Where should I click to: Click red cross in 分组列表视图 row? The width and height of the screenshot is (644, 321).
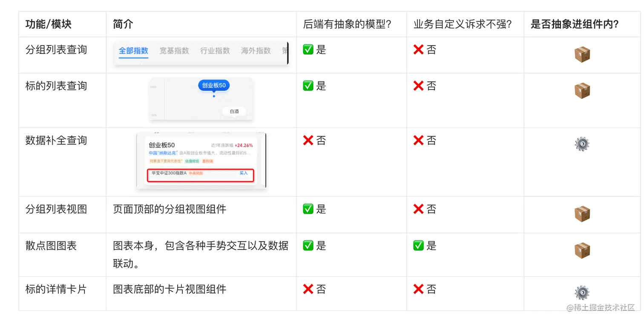[x=418, y=209]
